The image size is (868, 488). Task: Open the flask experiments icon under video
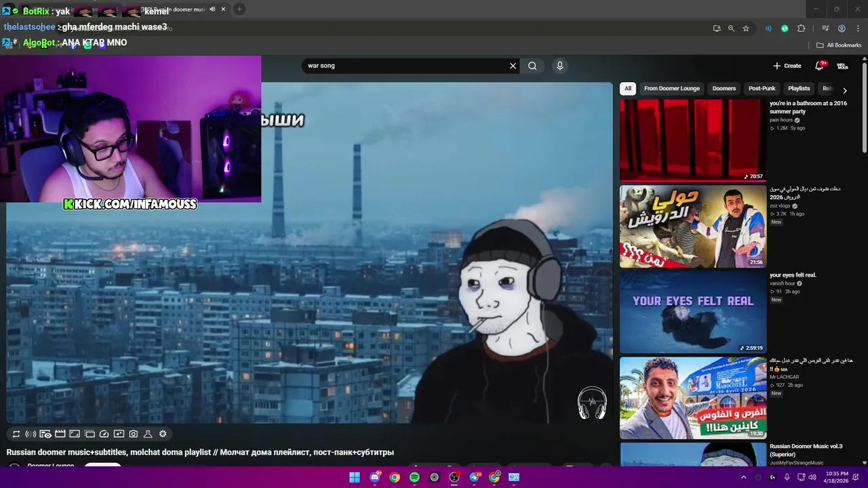click(x=148, y=434)
